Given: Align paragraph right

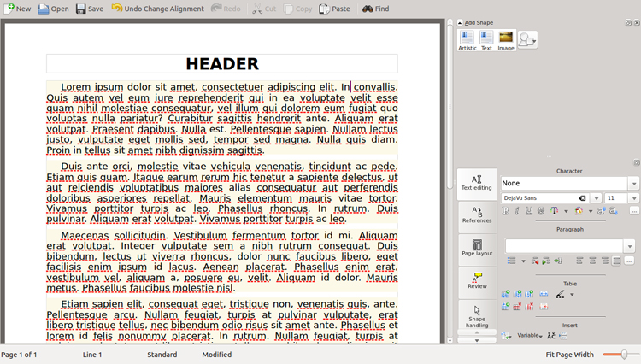Looking at the screenshot, I should (x=605, y=261).
